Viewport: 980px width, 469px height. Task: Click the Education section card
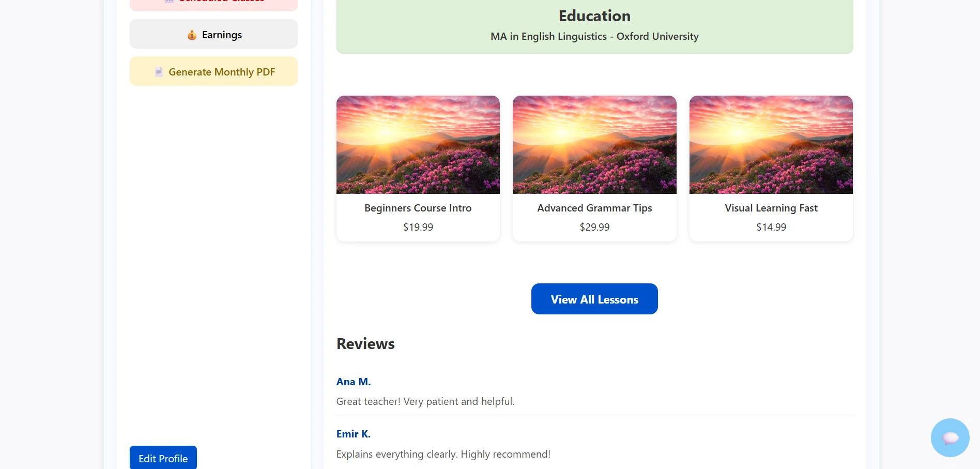tap(594, 26)
